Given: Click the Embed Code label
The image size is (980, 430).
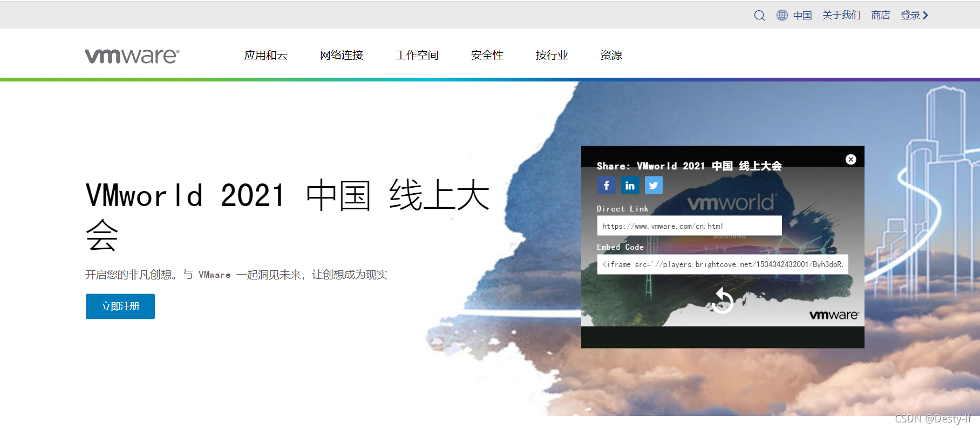Looking at the screenshot, I should click(620, 247).
